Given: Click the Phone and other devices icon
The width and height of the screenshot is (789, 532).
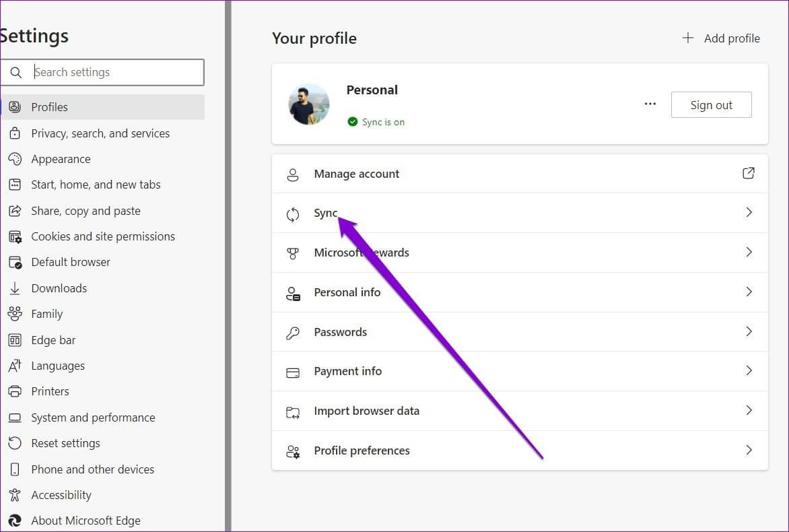Looking at the screenshot, I should [15, 469].
